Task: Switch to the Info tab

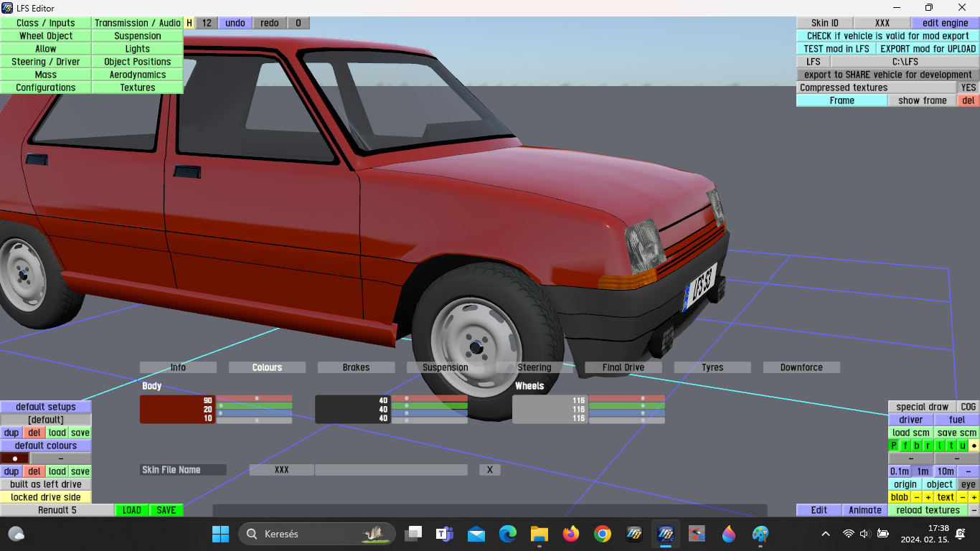Action: pos(178,367)
